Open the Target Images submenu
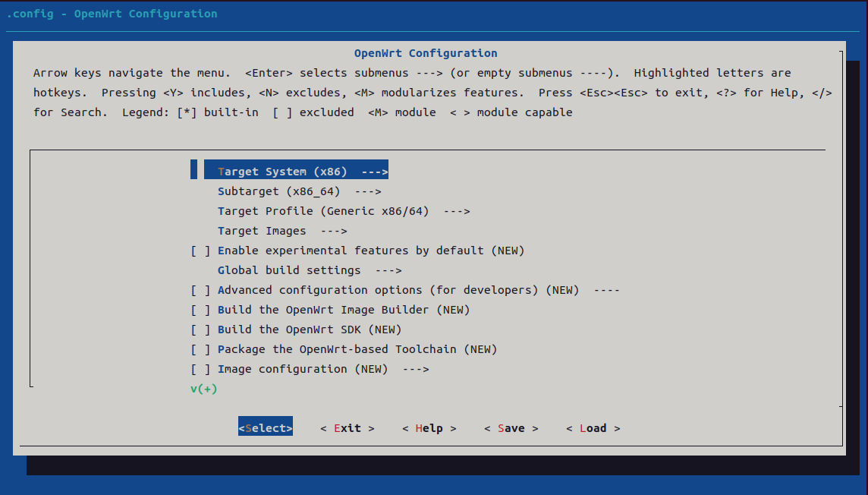Image resolution: width=868 pixels, height=495 pixels. pyautogui.click(x=281, y=231)
